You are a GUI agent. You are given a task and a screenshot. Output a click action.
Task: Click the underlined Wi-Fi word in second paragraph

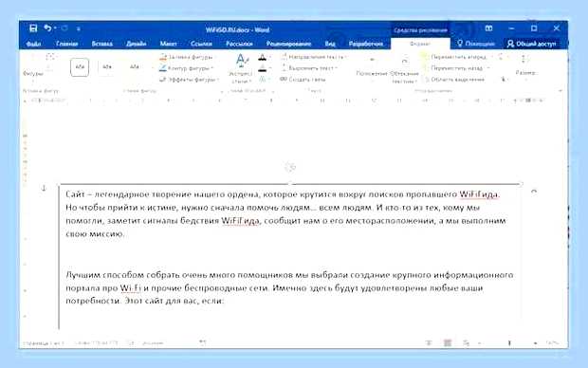[x=130, y=288]
